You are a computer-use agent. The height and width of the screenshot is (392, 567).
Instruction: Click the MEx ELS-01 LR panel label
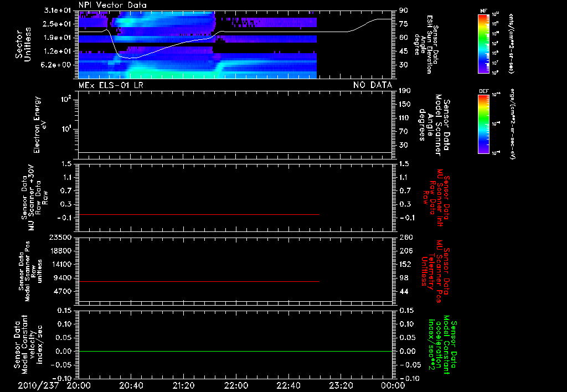(x=111, y=85)
